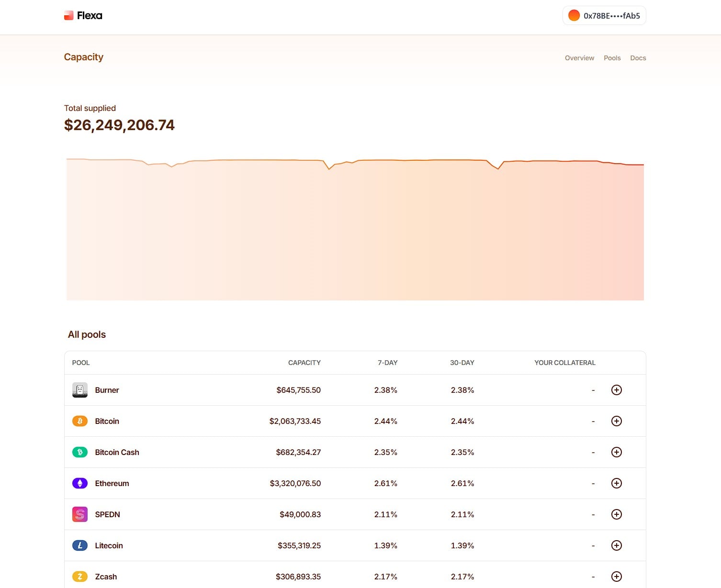721x588 pixels.
Task: Open the Ethereum pool name
Action: click(112, 483)
